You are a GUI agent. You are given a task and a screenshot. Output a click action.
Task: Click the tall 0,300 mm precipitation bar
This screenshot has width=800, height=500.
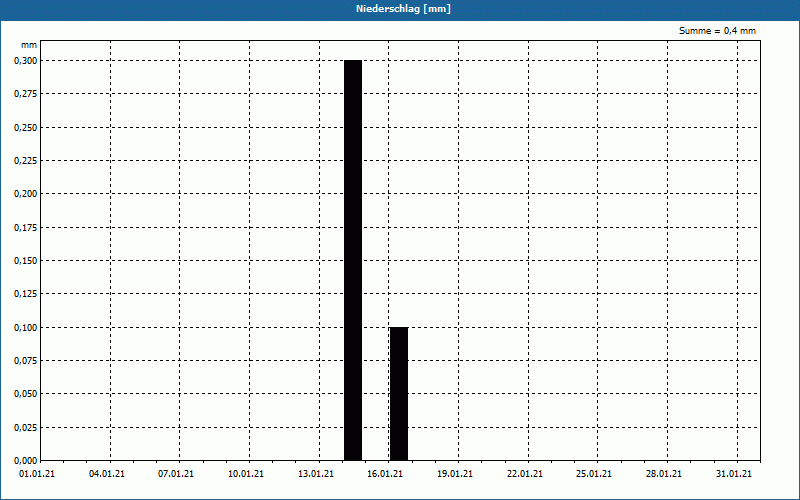point(353,260)
